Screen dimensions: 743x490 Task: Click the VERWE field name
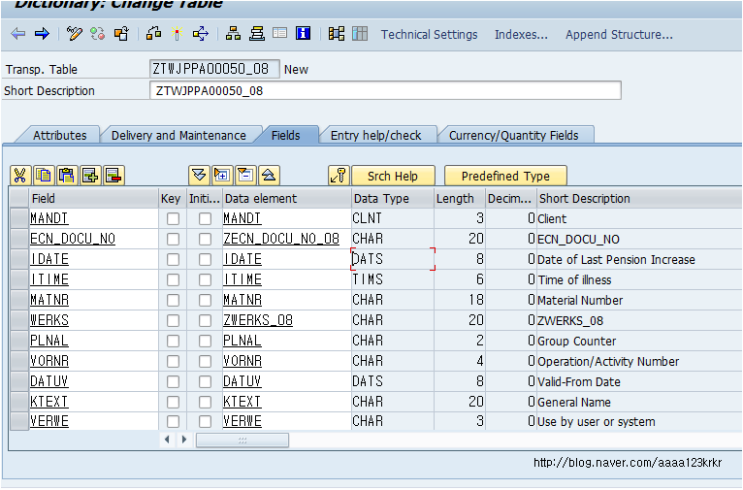49,421
